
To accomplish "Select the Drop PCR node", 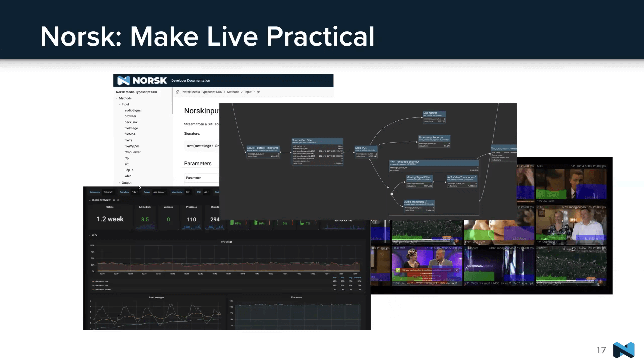I will point(366,152).
